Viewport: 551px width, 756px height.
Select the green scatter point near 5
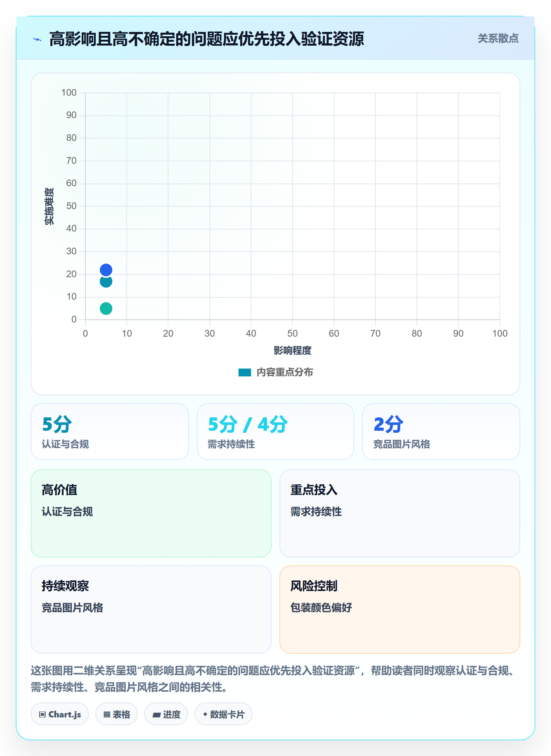tap(106, 308)
